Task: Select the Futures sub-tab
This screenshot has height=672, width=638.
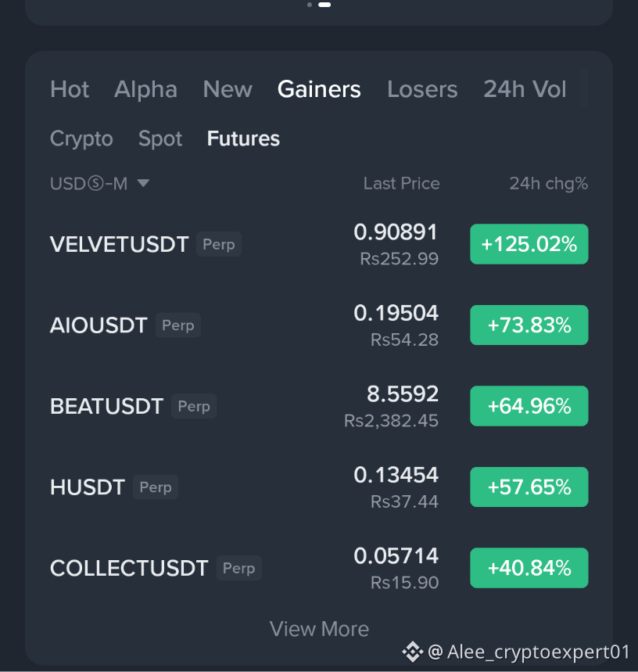Action: pyautogui.click(x=243, y=138)
